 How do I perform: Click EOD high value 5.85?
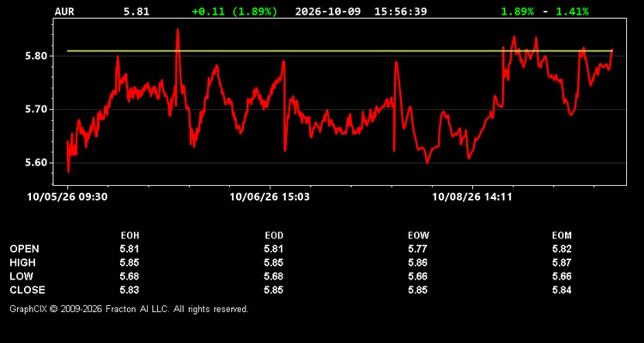[x=274, y=262]
